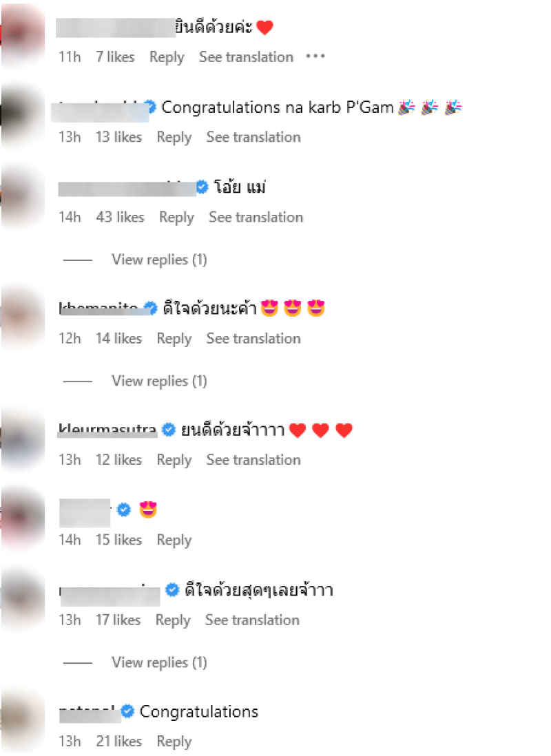See translation of the P'Gam congratulations comment
Screen dimensions: 551x756
click(x=253, y=137)
